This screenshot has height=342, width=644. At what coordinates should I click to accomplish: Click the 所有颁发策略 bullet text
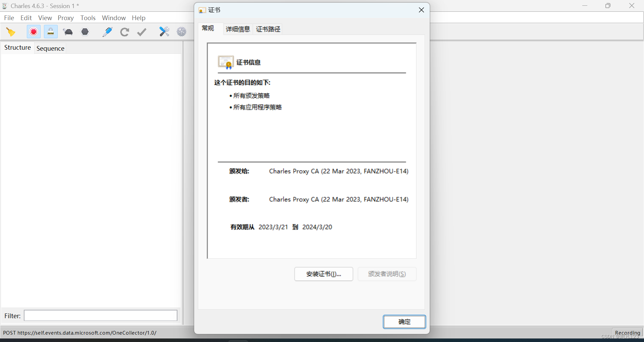252,96
